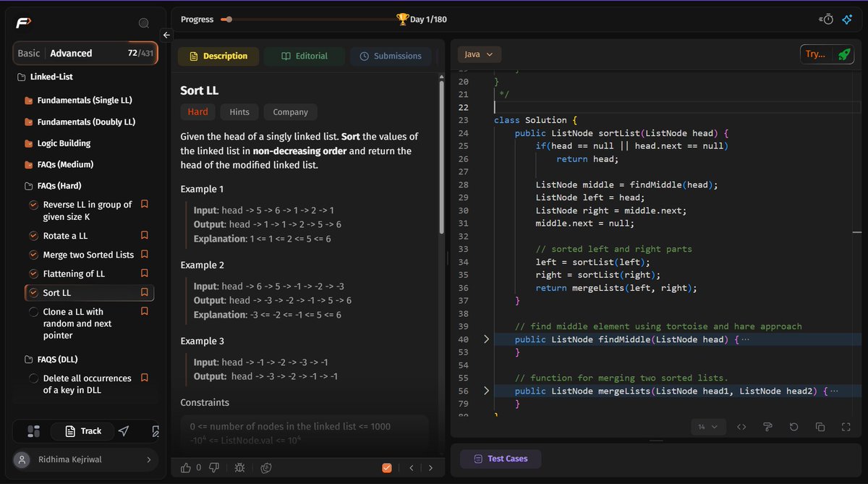Select the Track tab
Viewport: 868px width, 484px height.
(x=83, y=431)
